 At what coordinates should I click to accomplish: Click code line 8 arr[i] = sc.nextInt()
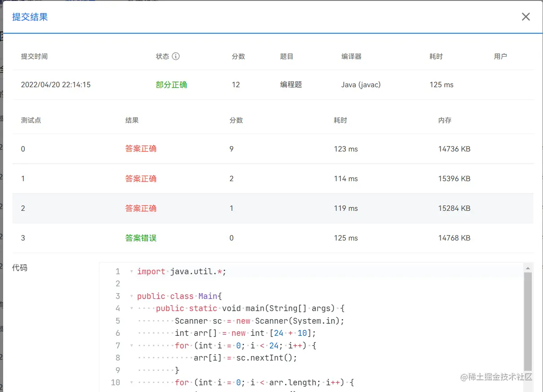[245, 358]
